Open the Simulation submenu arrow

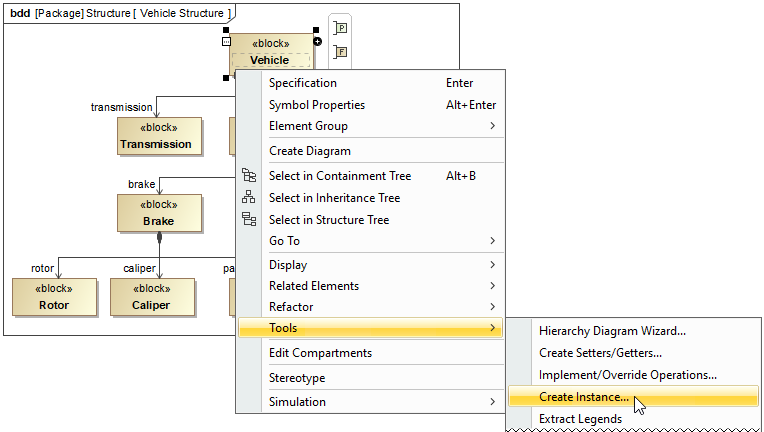(x=492, y=402)
